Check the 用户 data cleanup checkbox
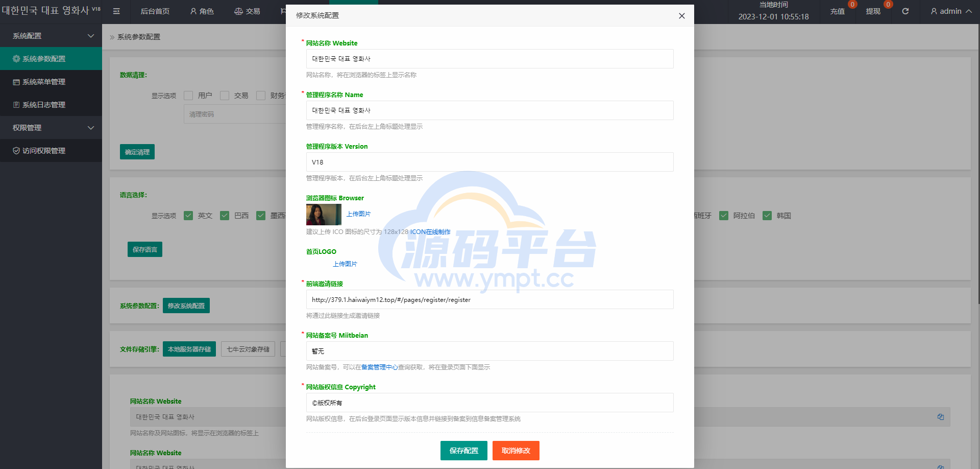The width and height of the screenshot is (980, 469). [x=188, y=96]
